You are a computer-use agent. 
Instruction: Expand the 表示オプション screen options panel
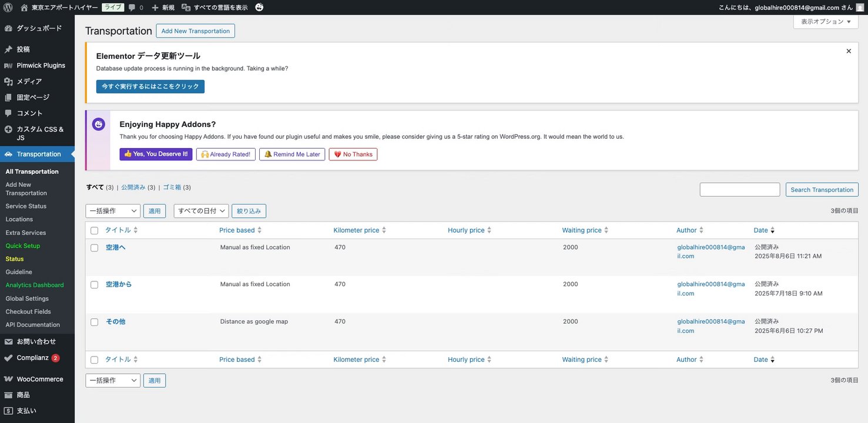(825, 22)
